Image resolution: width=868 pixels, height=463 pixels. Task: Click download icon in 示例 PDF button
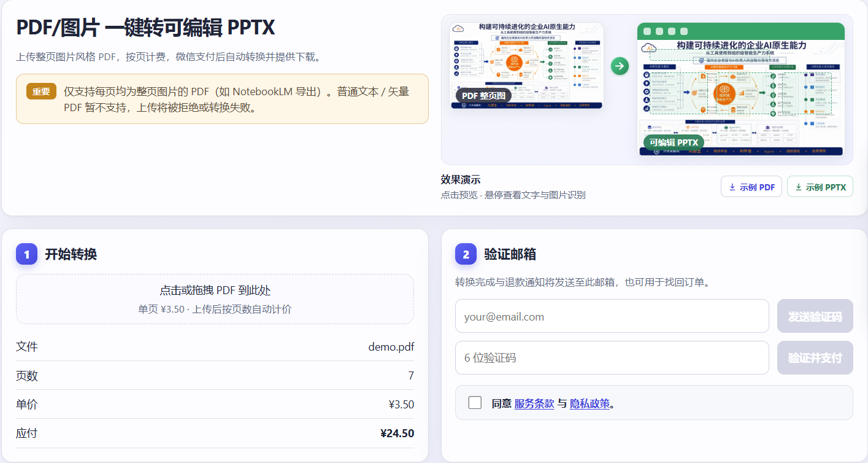[732, 187]
